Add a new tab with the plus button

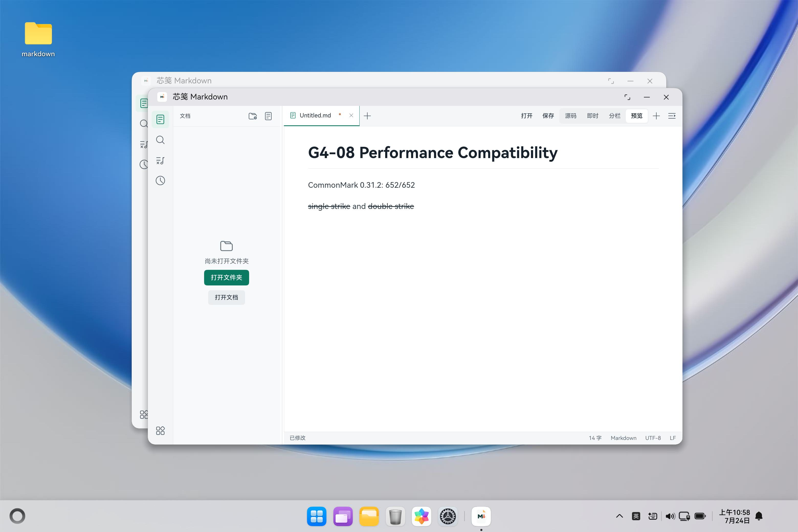(x=367, y=116)
